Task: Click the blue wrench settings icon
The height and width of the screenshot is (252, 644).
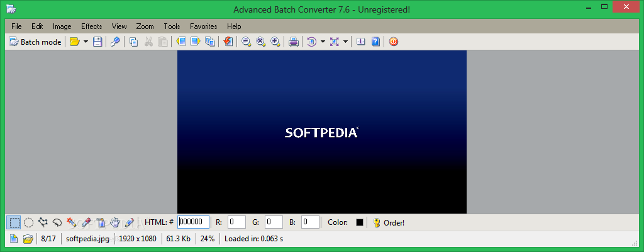Action: pyautogui.click(x=116, y=42)
